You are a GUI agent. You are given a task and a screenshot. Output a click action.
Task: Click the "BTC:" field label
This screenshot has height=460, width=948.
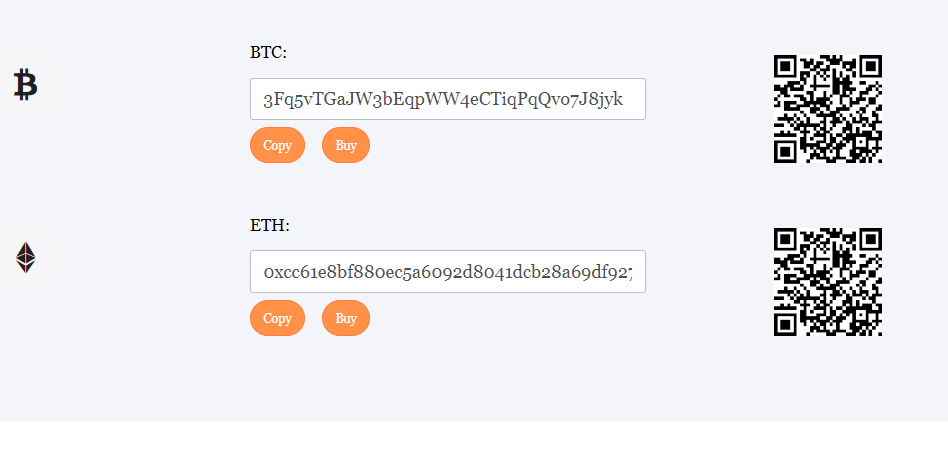268,53
